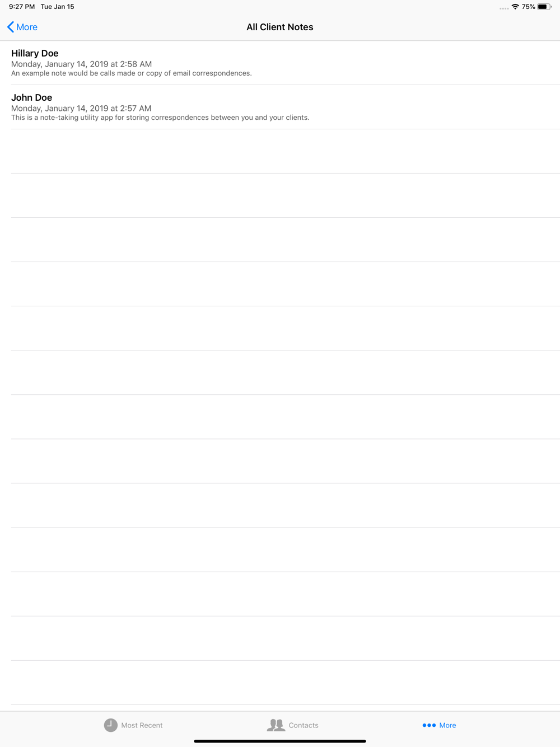The height and width of the screenshot is (747, 560).
Task: Switch to the Contacts tab label
Action: [304, 725]
